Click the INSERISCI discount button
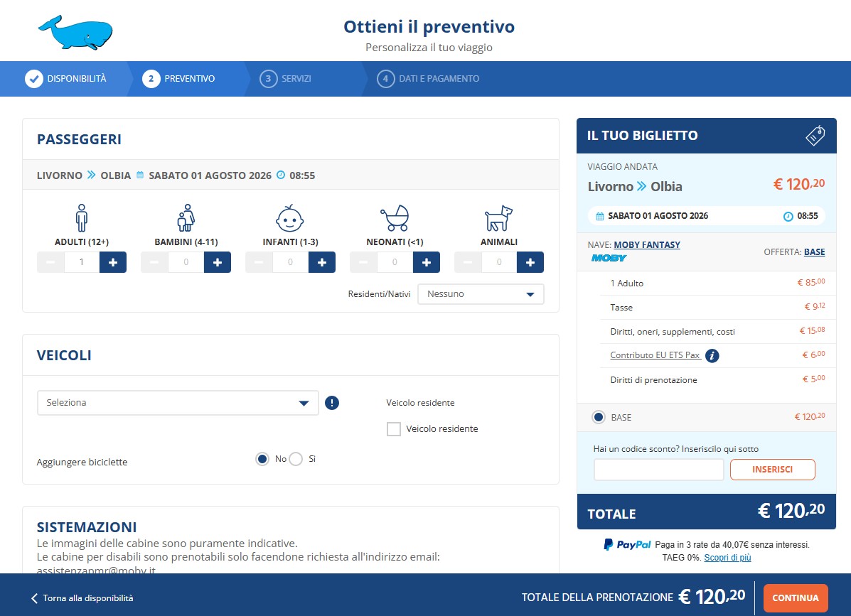The image size is (851, 616). pos(772,470)
